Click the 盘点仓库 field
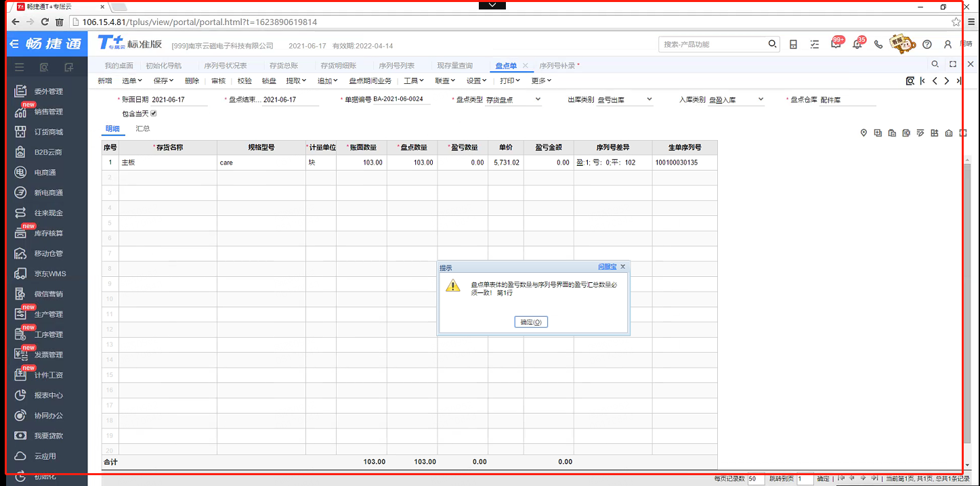This screenshot has height=486, width=980. [x=847, y=100]
